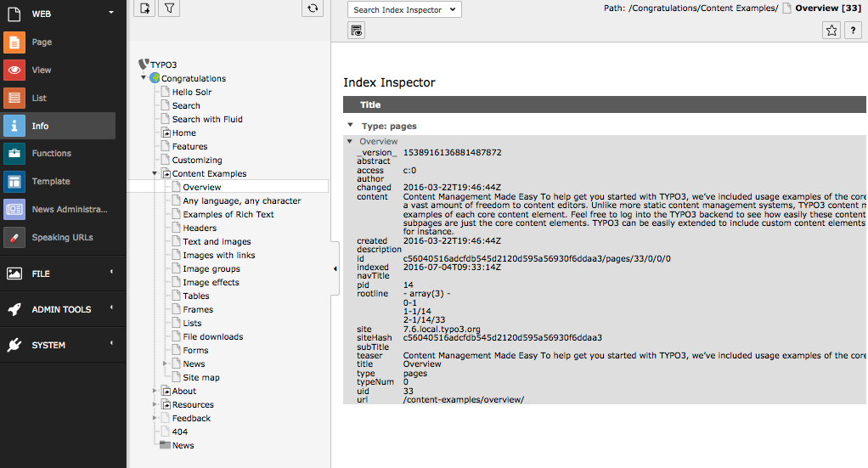Viewport: 868px width, 468px height.
Task: Open the Search Index Inspector dropdown
Action: (x=404, y=10)
